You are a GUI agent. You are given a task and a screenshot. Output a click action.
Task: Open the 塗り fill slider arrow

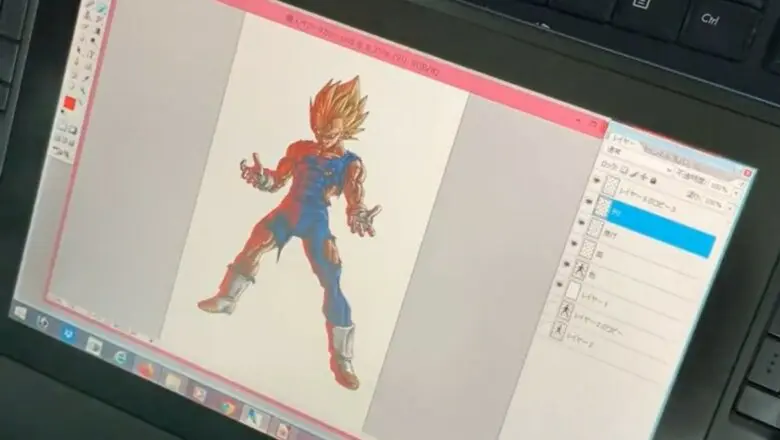tap(730, 209)
